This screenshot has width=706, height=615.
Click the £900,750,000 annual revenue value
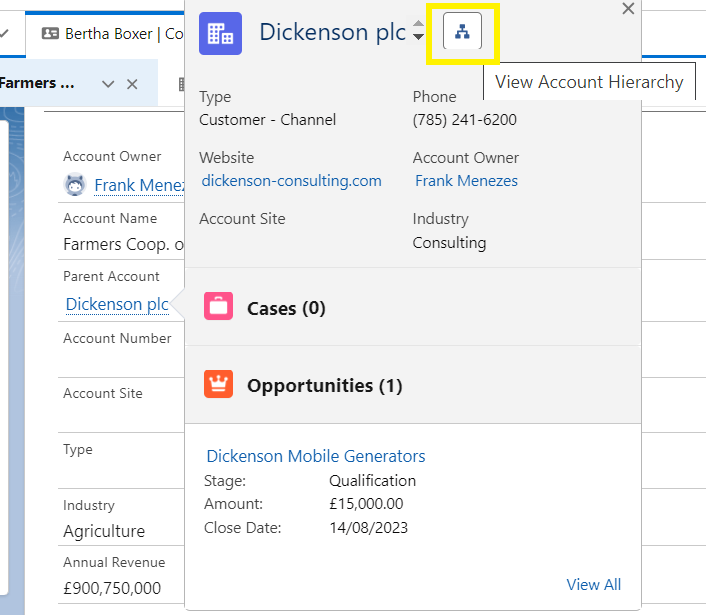click(112, 588)
